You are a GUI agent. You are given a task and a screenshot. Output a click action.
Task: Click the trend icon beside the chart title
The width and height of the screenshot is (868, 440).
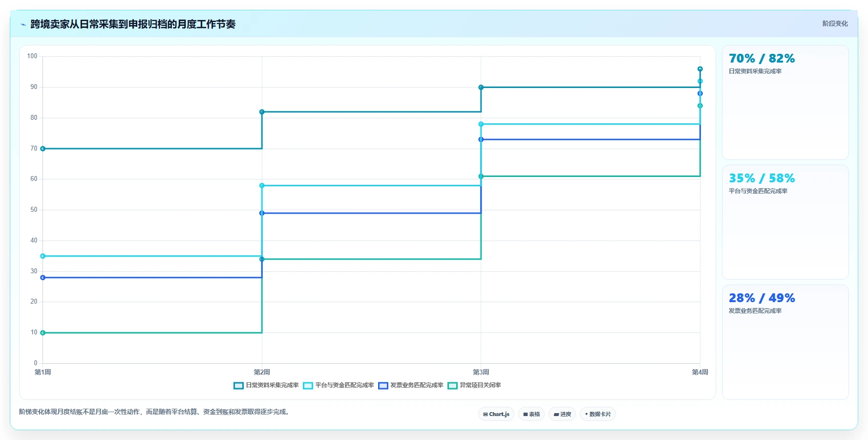click(23, 24)
